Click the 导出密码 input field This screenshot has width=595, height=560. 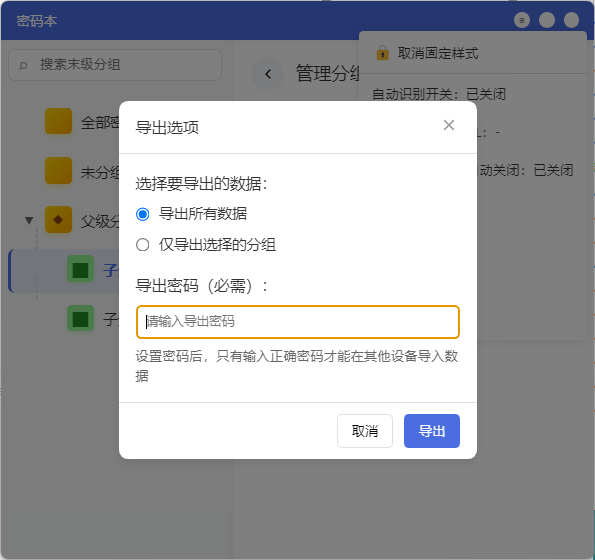(x=298, y=322)
